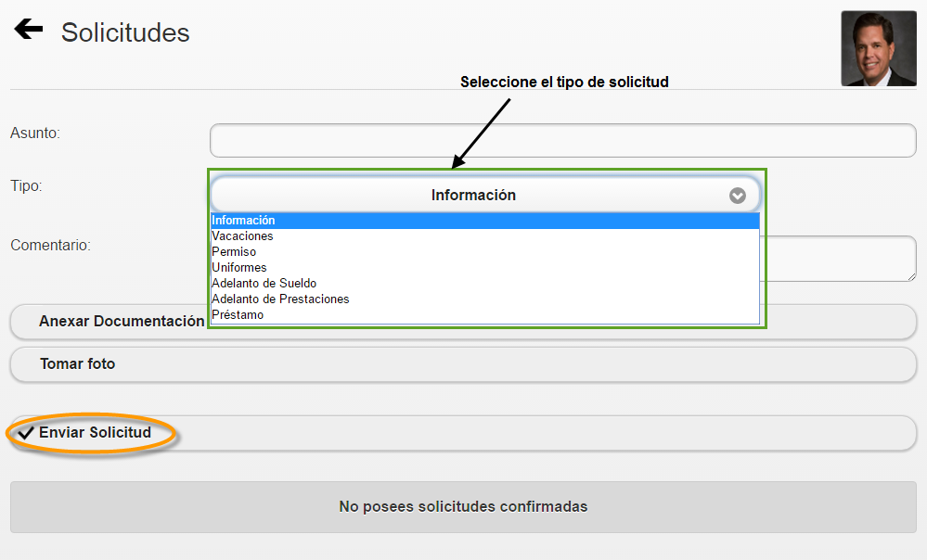Image resolution: width=927 pixels, height=560 pixels.
Task: Click the Anexar Documentación button
Action: 122,321
